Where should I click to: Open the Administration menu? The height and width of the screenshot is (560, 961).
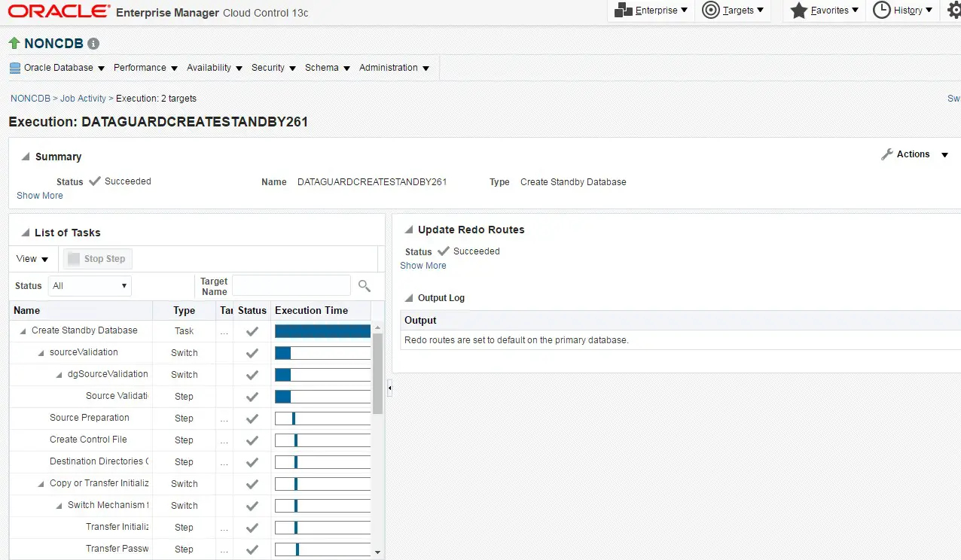394,68
